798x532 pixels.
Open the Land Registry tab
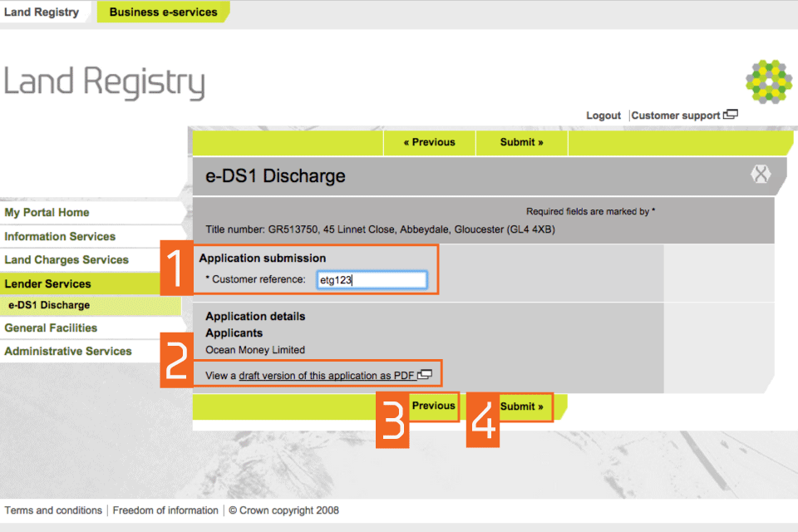[42, 12]
